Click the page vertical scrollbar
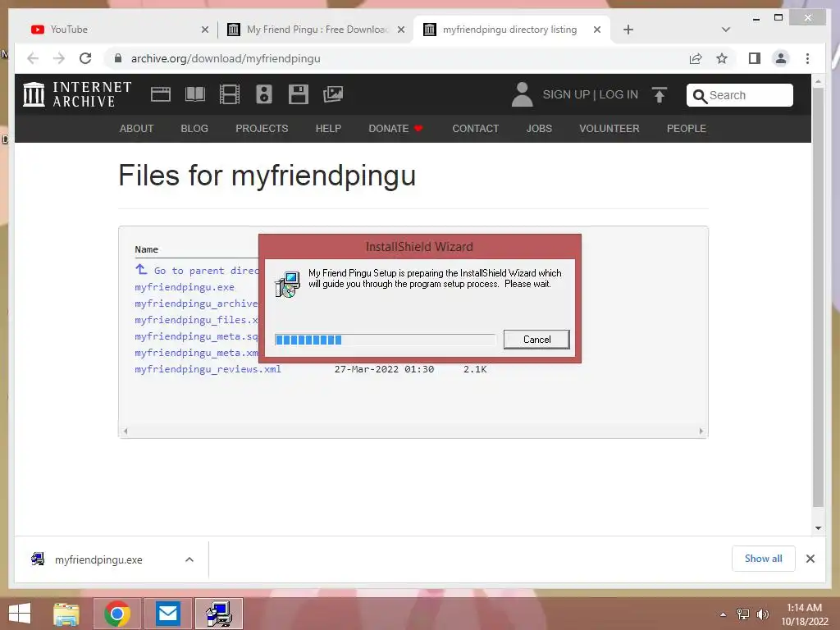The height and width of the screenshot is (630, 840). click(x=818, y=297)
